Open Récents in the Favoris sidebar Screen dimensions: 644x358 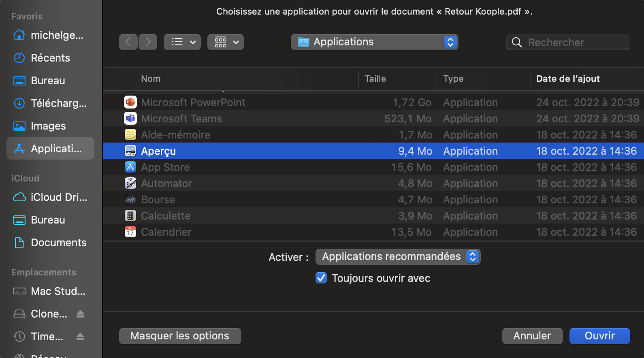[x=50, y=58]
